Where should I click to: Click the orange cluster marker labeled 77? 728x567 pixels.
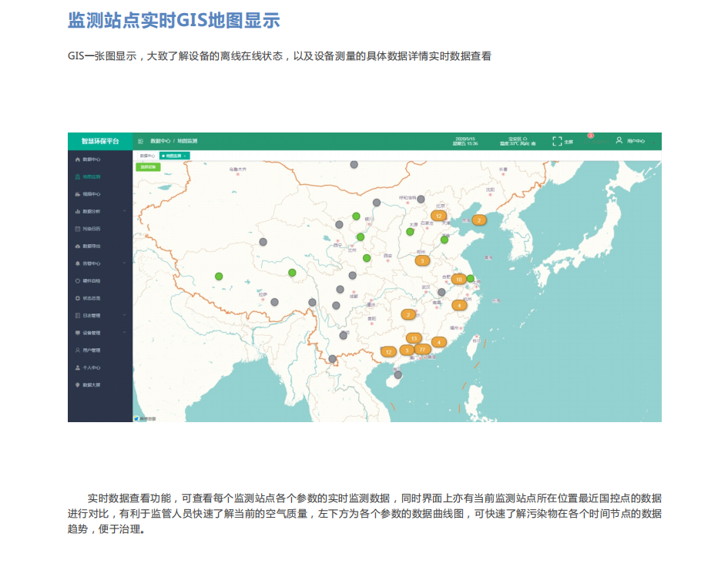[422, 349]
